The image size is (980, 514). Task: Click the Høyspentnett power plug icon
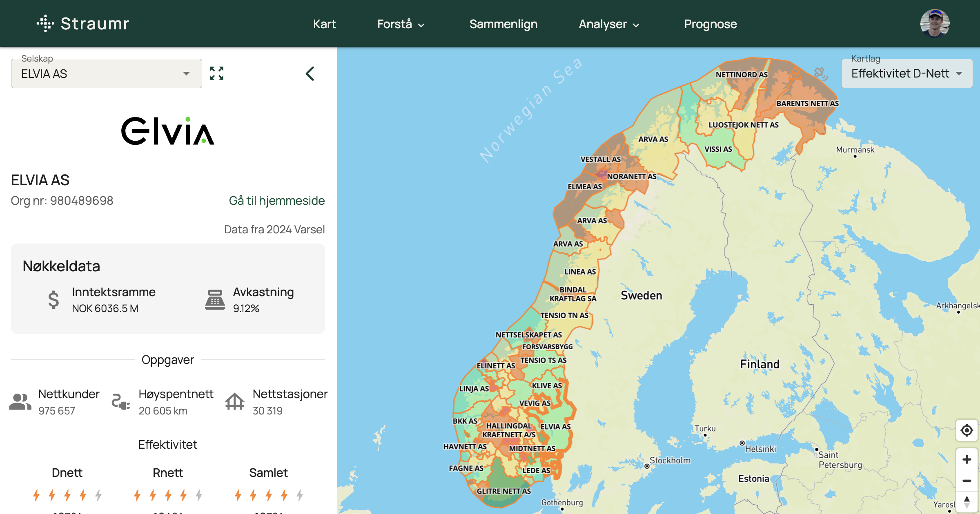(121, 402)
